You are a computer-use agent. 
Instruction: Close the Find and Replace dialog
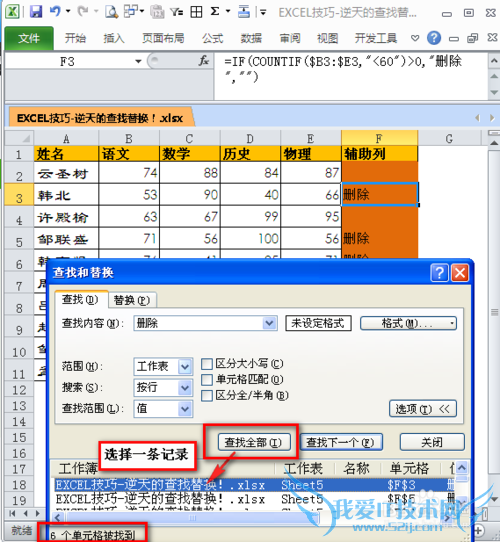[x=460, y=273]
